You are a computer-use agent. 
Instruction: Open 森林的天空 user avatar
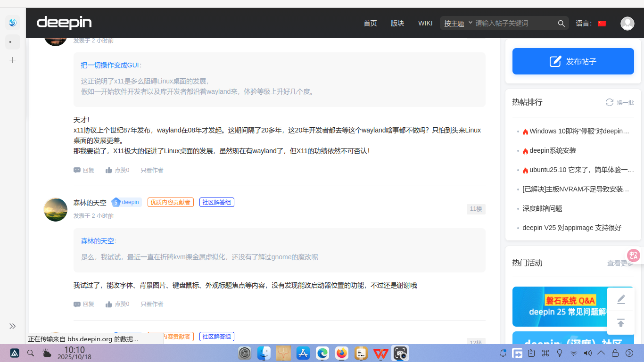click(x=56, y=210)
